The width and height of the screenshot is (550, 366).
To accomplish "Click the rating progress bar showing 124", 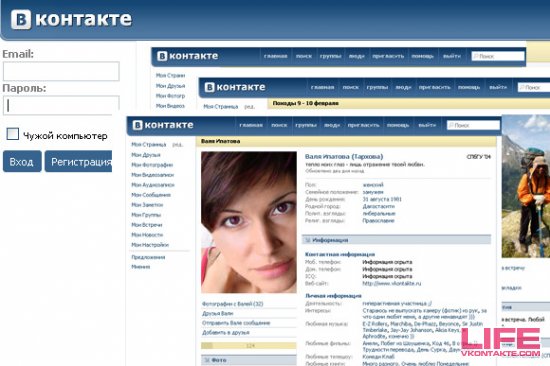I will [249, 346].
